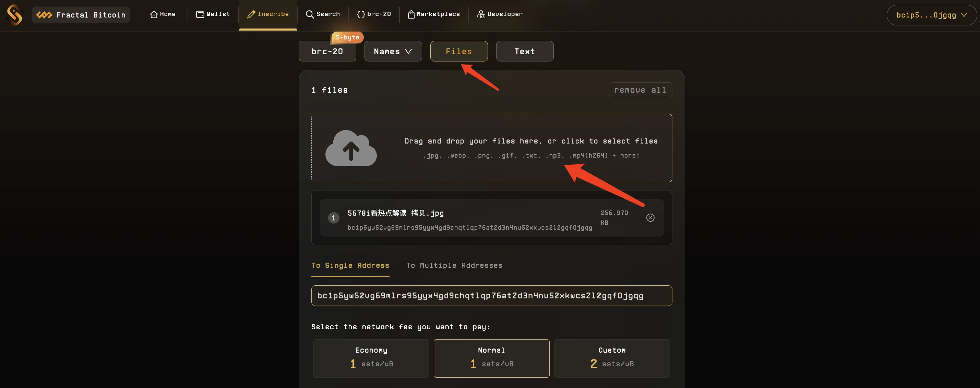980x388 pixels.
Task: Select the Files upload tab
Action: pyautogui.click(x=459, y=51)
